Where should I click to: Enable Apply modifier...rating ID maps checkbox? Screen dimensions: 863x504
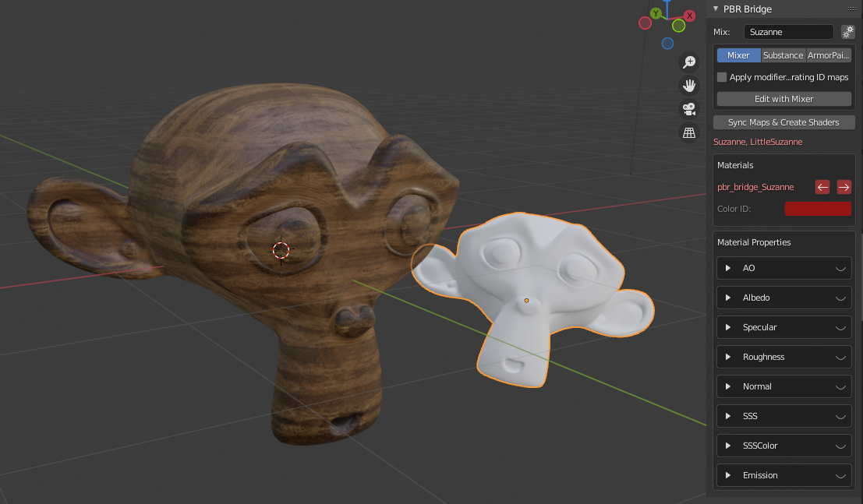722,77
